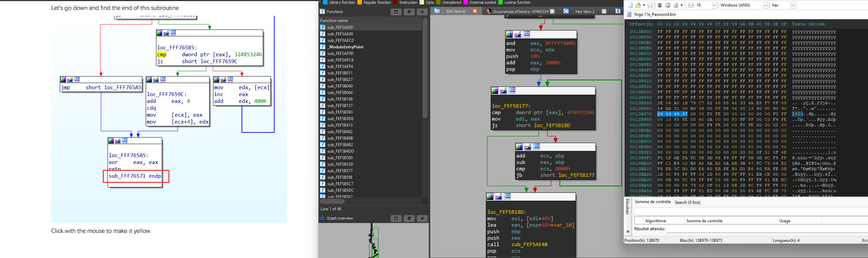This screenshot has width=868, height=258.
Task: Click 'sub_FFF76571 endp' in tutorial image
Action: (x=135, y=176)
